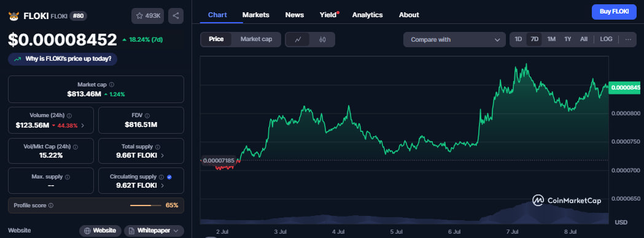Toggle LOG scale on chart
Image resolution: width=644 pixels, height=238 pixels.
pyautogui.click(x=606, y=39)
